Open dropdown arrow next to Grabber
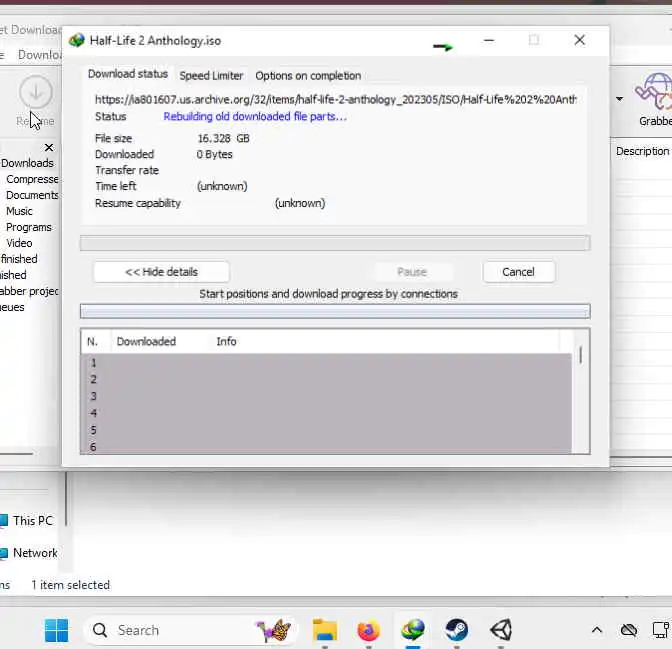The height and width of the screenshot is (649, 672). (620, 99)
